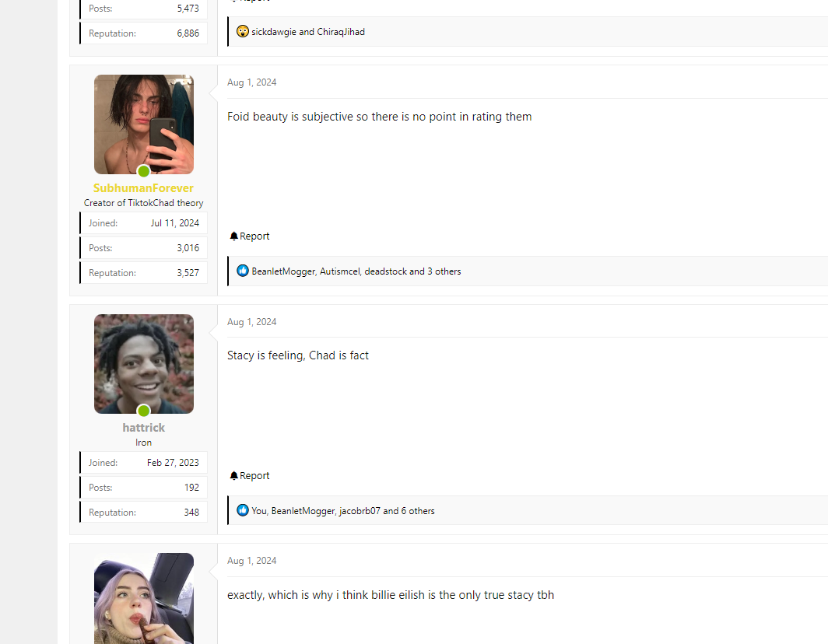Open the purple-haired user's avatar at the bottom
828x644 pixels.
pyautogui.click(x=144, y=599)
